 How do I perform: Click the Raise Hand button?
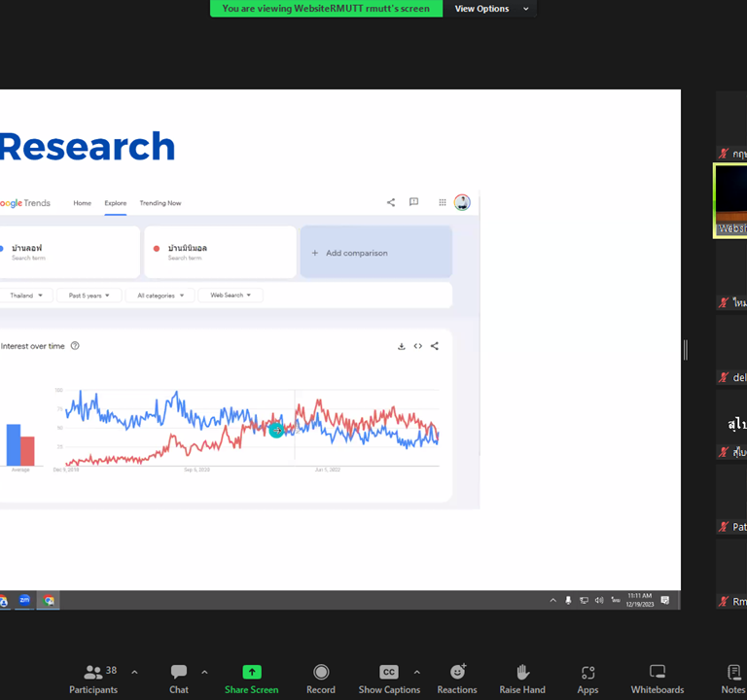[522, 680]
